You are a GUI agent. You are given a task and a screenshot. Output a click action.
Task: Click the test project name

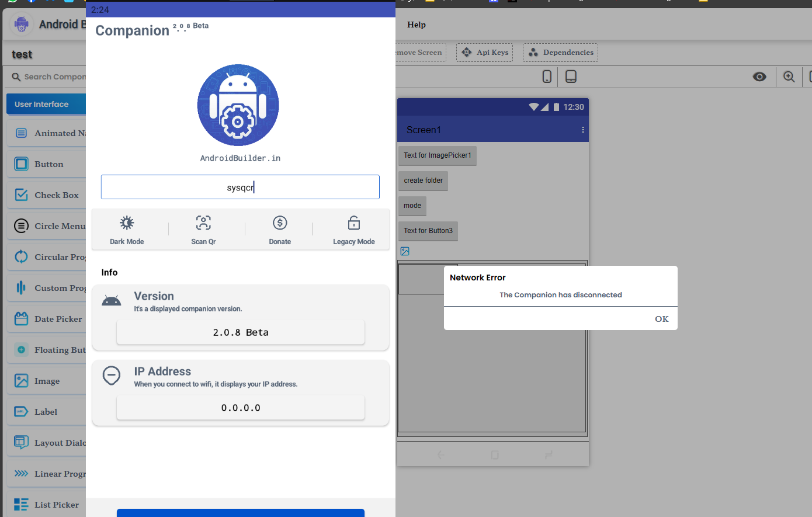tap(22, 54)
